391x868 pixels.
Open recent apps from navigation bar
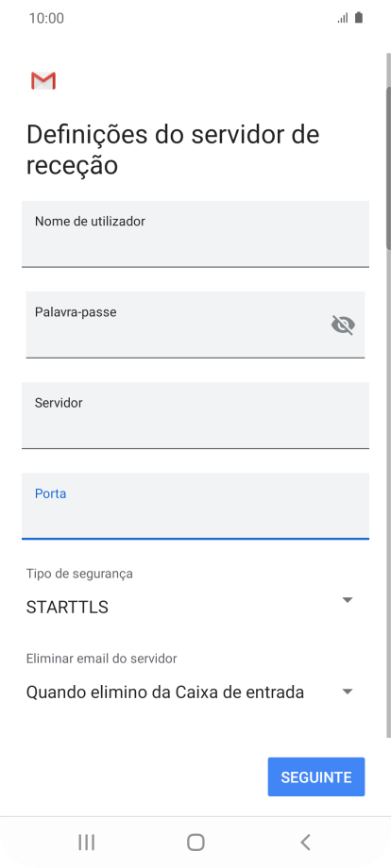(86, 842)
